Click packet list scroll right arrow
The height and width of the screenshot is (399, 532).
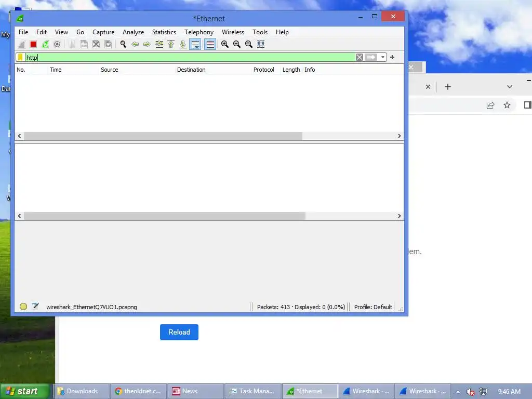click(400, 136)
